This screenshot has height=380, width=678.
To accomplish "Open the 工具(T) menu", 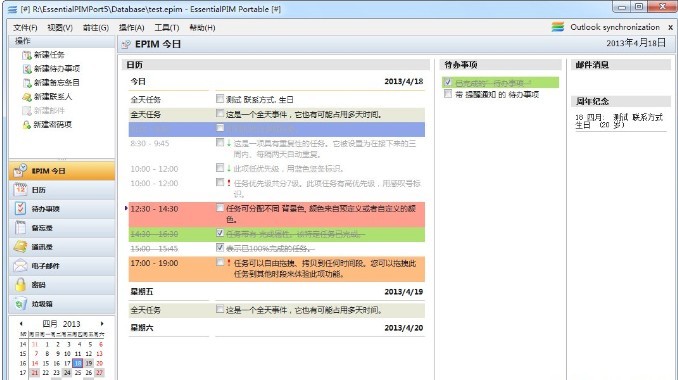I will [167, 28].
